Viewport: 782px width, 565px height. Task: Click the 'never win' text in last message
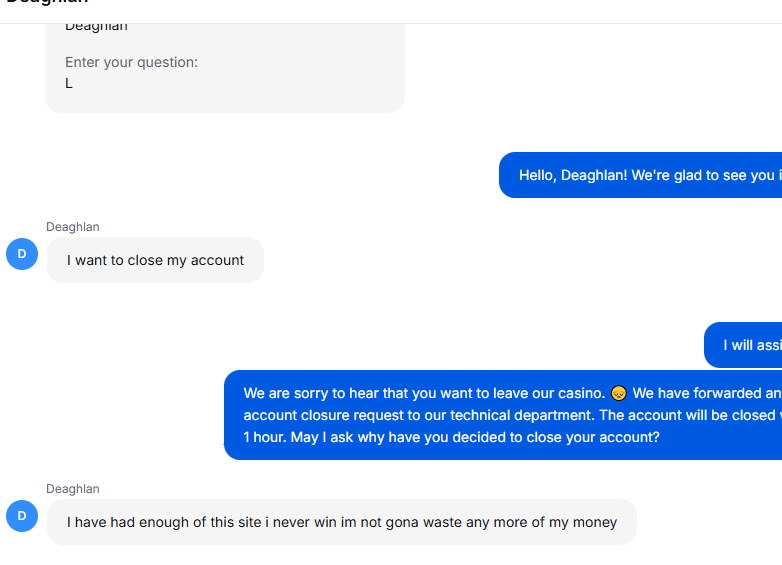pyautogui.click(x=304, y=522)
